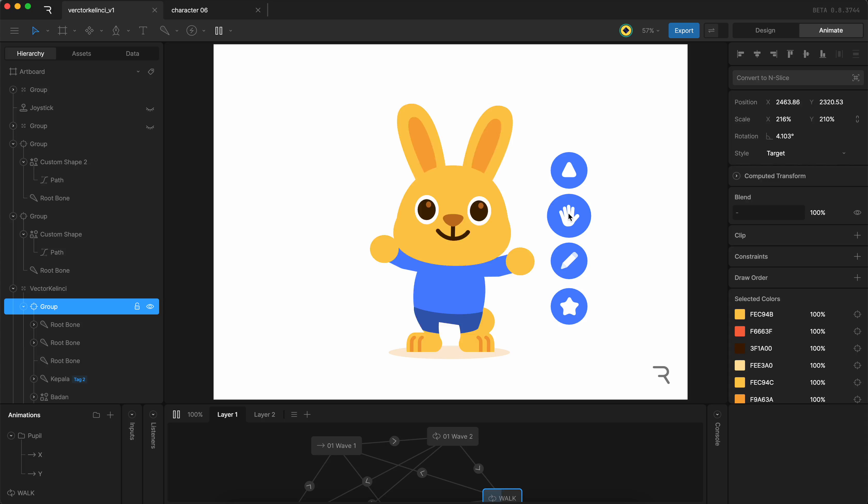Show the hidden second Group item
This screenshot has width=868, height=504.
point(150,127)
